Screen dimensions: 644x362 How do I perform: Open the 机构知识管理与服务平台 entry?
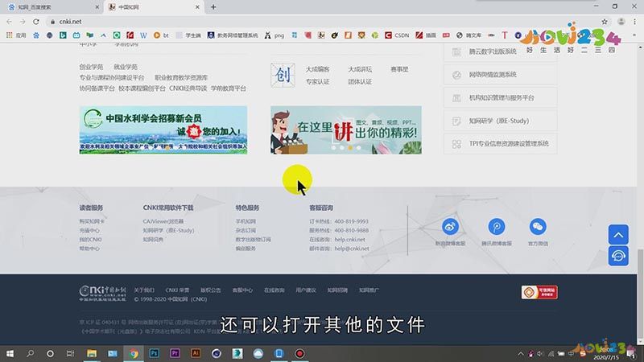pos(500,97)
